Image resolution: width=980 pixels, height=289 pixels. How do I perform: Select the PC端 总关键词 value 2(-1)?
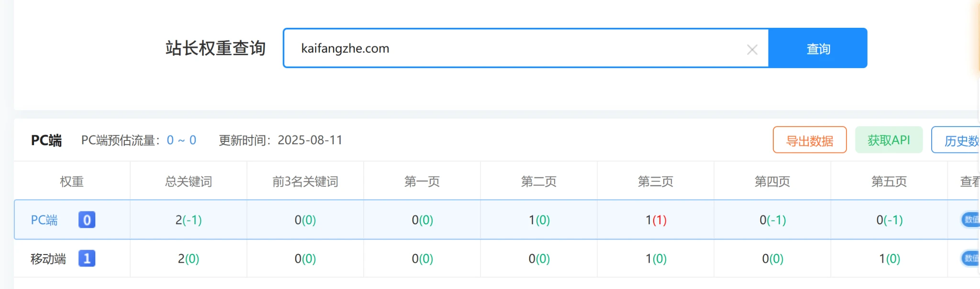(x=189, y=220)
